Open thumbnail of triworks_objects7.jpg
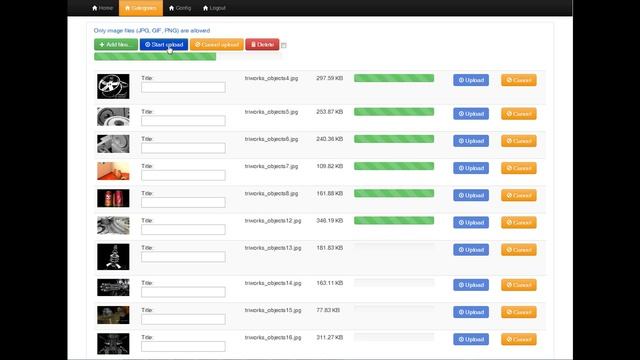This screenshot has width=640, height=360. click(113, 171)
